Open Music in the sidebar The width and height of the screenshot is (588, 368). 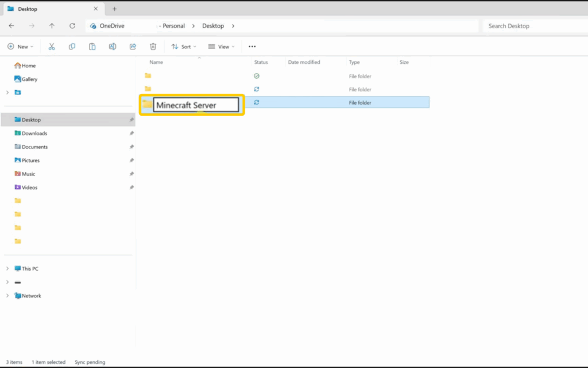(25, 174)
